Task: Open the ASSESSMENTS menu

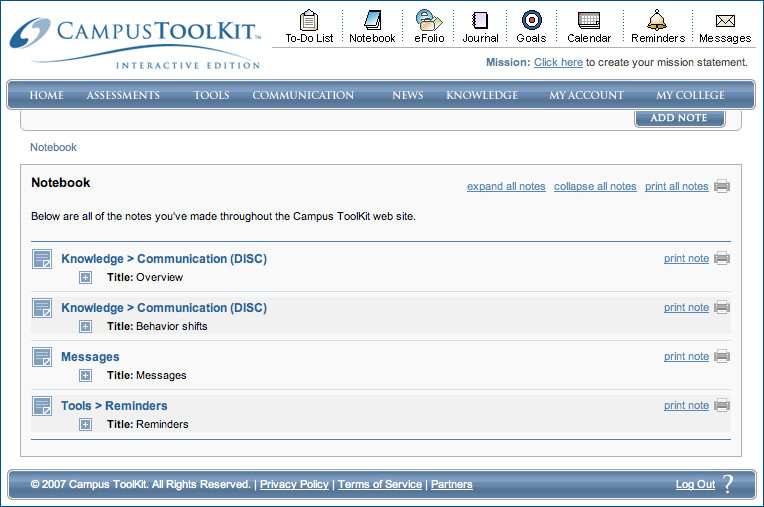Action: point(123,95)
